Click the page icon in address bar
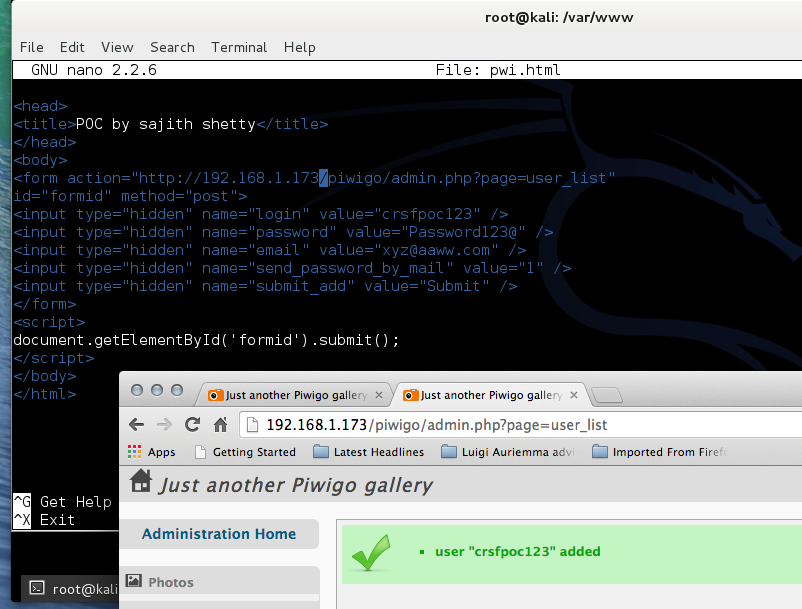802x609 pixels. [x=252, y=425]
